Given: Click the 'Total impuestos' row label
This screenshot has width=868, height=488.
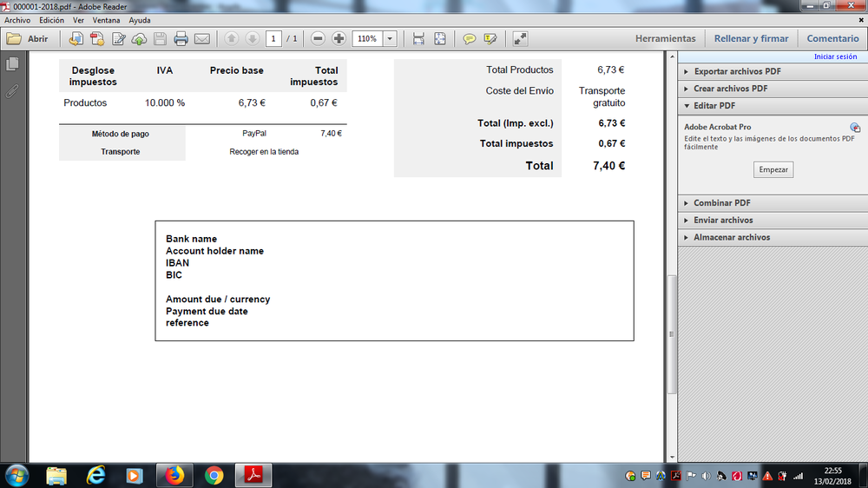Looking at the screenshot, I should coord(516,143).
